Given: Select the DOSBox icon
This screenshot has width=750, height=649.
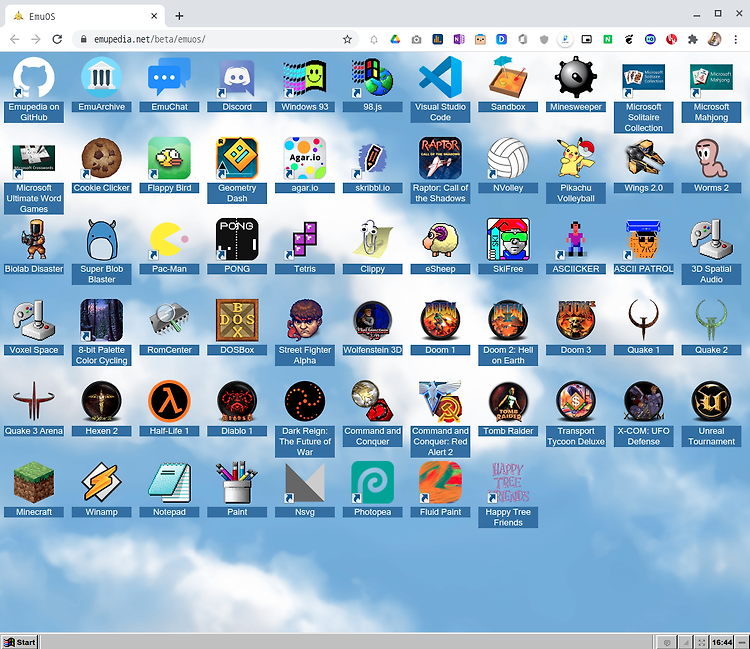Looking at the screenshot, I should 237,320.
